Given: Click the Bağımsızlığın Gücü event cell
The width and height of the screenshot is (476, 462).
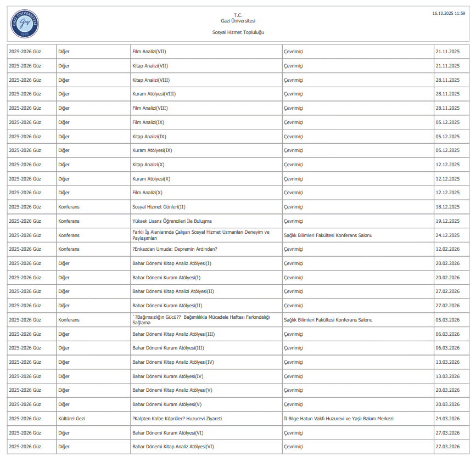Looking at the screenshot, I should click(200, 320).
